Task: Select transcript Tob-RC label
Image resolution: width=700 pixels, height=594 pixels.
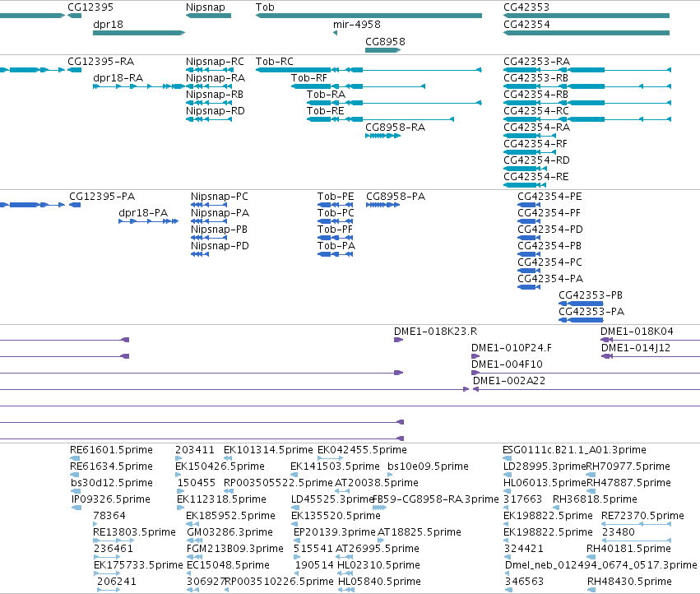Action: click(x=274, y=62)
